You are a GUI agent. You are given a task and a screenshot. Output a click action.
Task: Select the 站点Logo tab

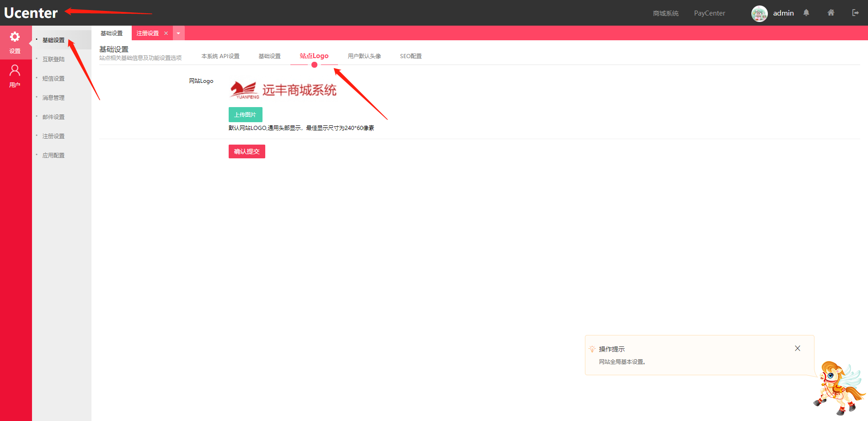click(314, 56)
